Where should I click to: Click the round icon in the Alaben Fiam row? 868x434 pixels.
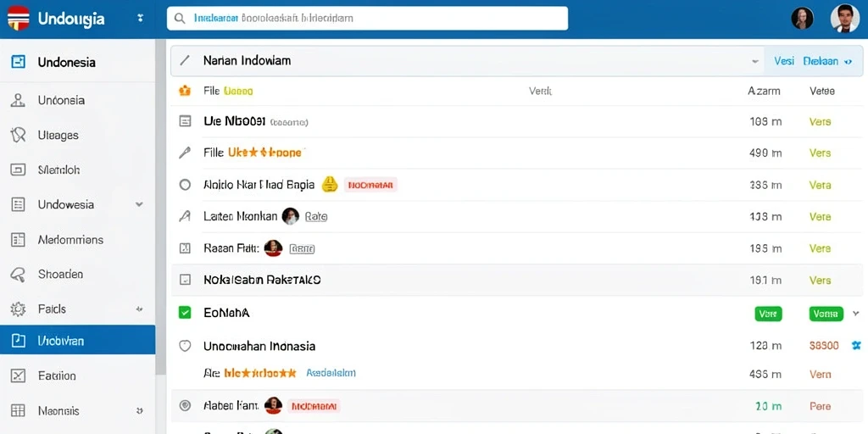point(185,406)
